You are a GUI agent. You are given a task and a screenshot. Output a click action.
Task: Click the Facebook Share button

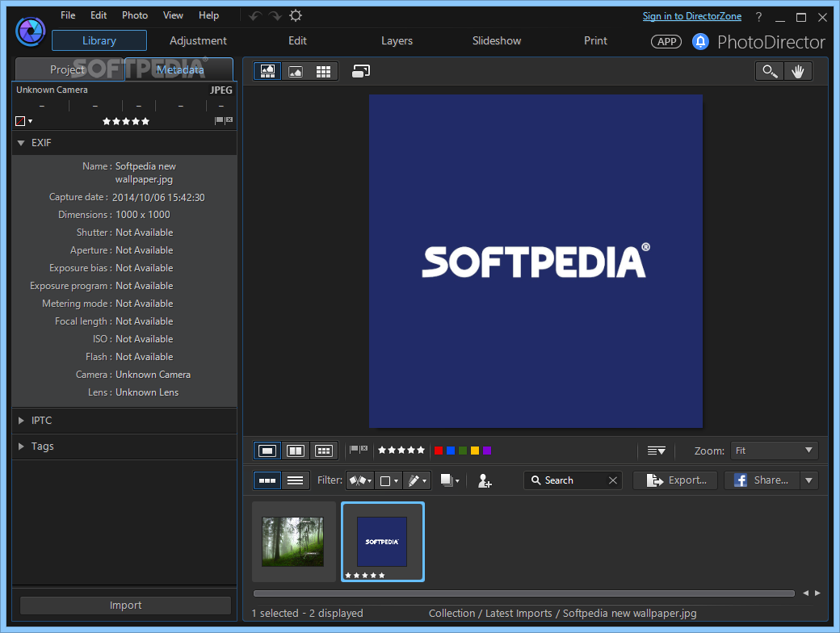pos(762,480)
